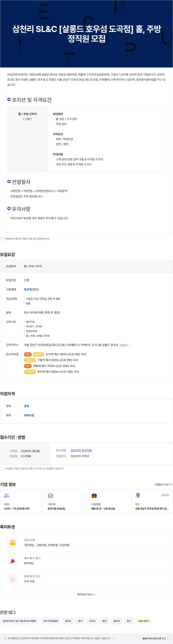Click the arrow after 불법/허위/과장/오류 신고
This screenshot has height=644, width=173.
pos(168,638)
